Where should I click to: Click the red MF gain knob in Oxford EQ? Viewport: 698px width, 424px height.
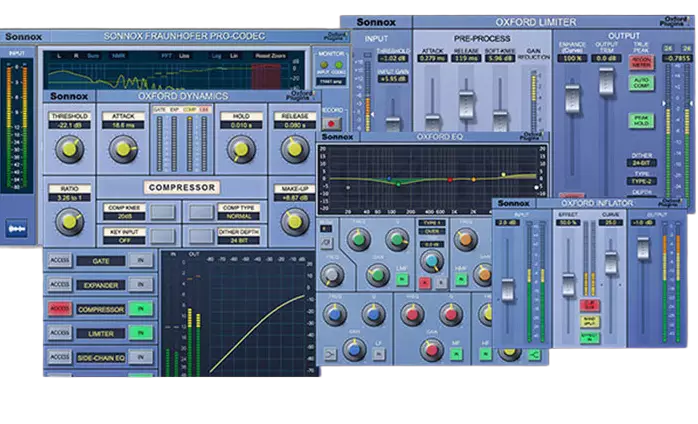tap(431, 350)
